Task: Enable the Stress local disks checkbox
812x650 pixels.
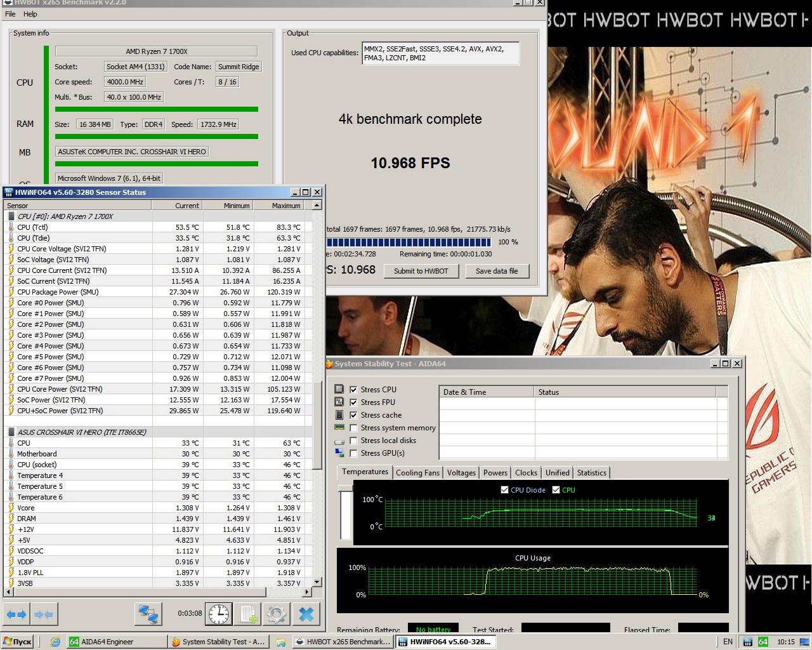Action: 354,441
